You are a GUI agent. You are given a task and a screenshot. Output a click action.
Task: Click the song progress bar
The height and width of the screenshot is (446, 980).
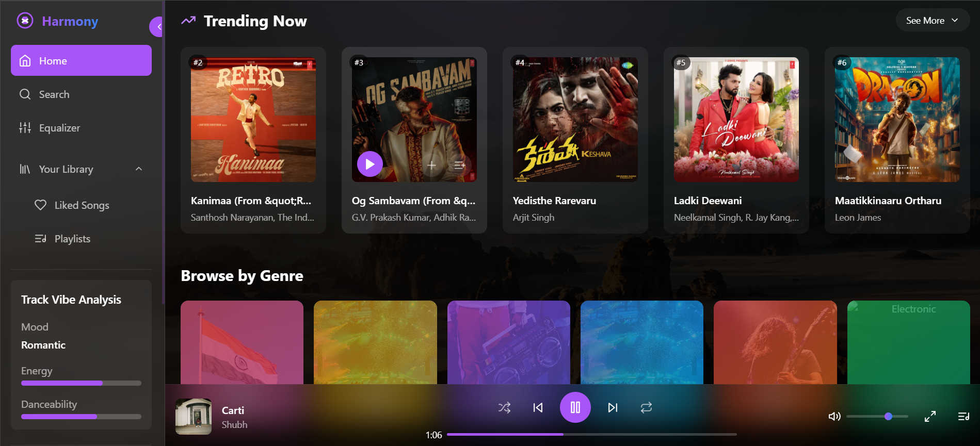pos(591,434)
